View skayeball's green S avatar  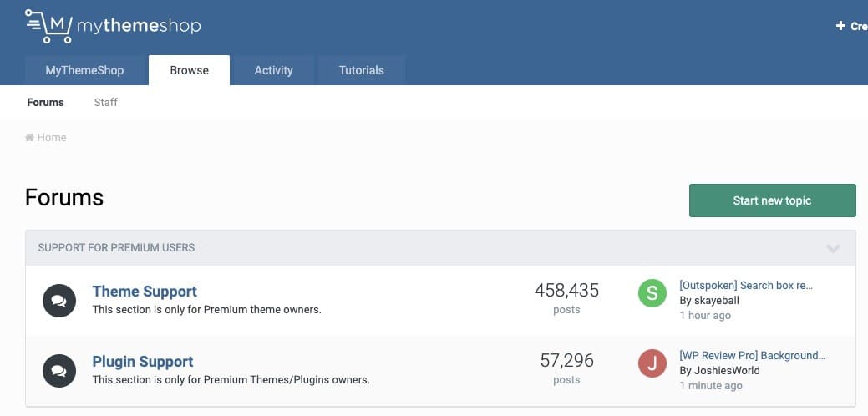click(652, 293)
